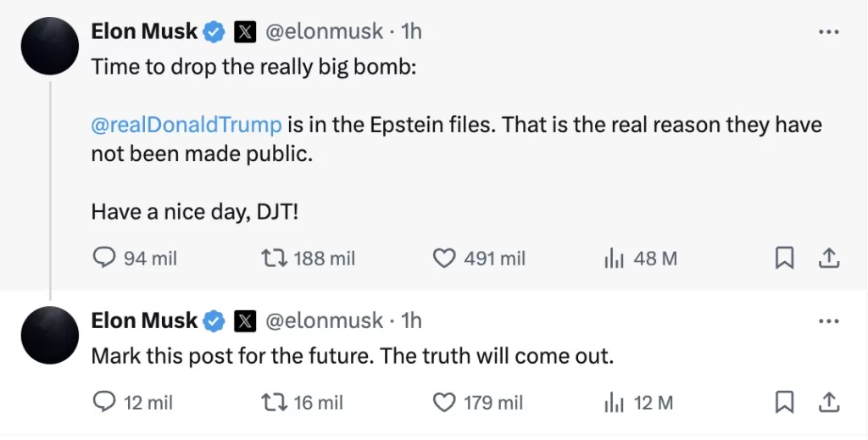Reply to the "big bomb" post
The image size is (868, 440).
[103, 258]
